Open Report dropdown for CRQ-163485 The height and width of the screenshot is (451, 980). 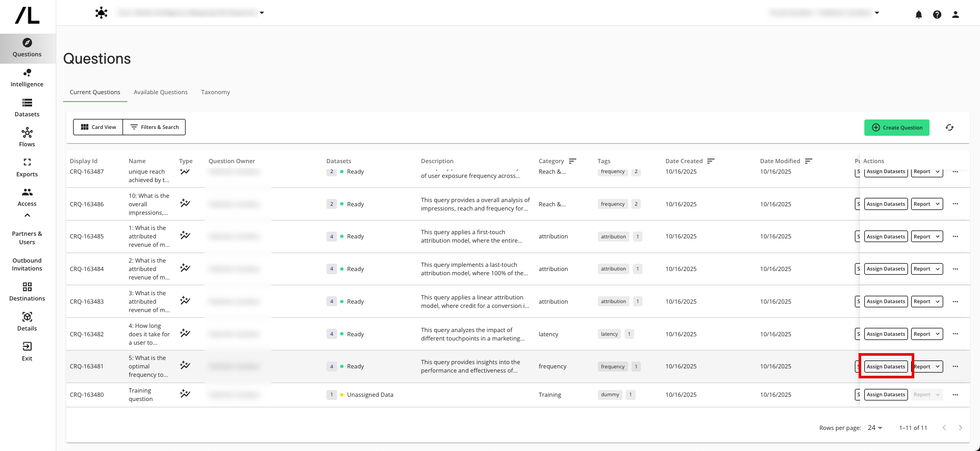pos(927,236)
